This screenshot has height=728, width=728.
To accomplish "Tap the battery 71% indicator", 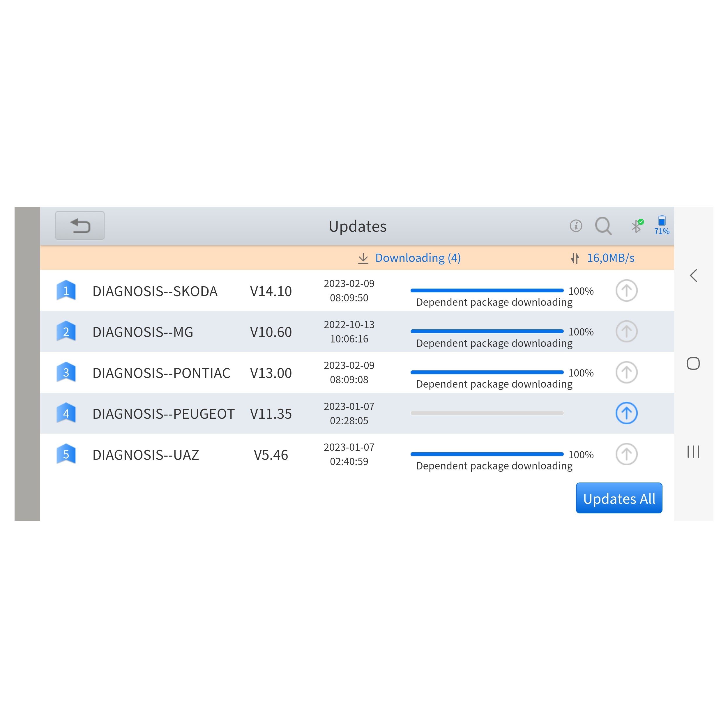I will pos(661,225).
